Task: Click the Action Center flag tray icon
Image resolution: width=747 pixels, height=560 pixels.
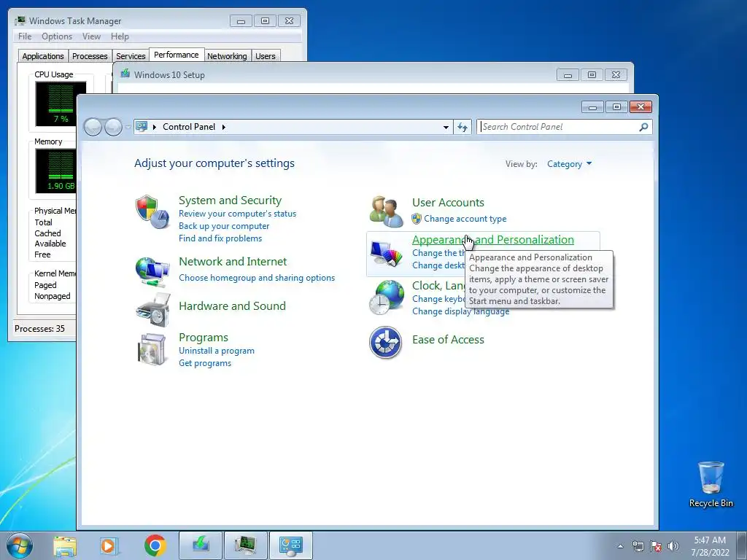Action: tap(656, 546)
